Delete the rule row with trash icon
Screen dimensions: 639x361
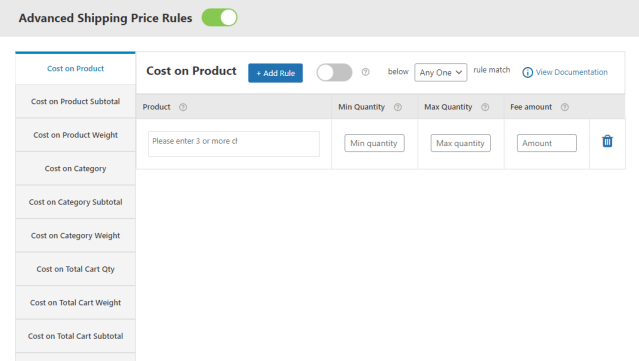(x=607, y=141)
